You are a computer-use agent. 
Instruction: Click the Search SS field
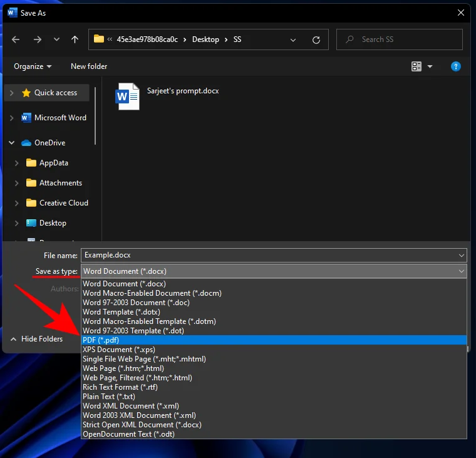400,39
